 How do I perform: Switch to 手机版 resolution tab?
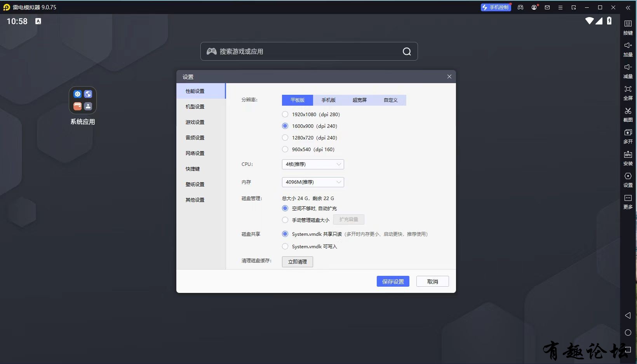pyautogui.click(x=329, y=100)
